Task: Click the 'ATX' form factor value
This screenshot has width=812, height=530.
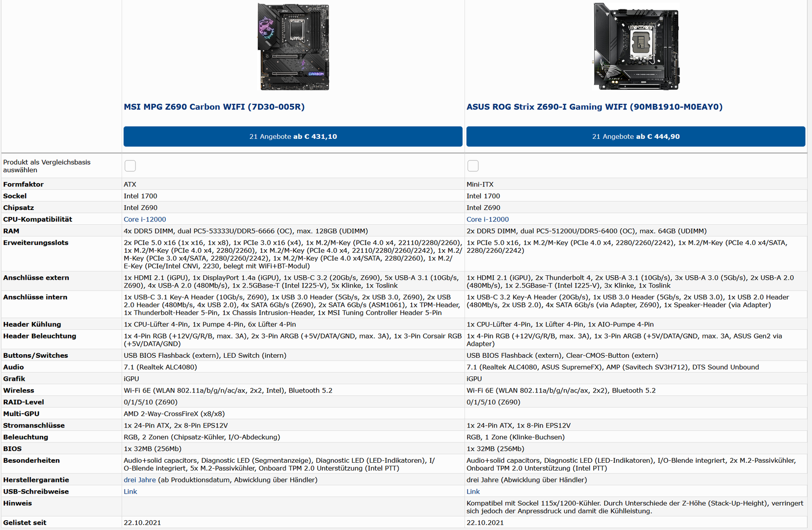Action: (130, 185)
